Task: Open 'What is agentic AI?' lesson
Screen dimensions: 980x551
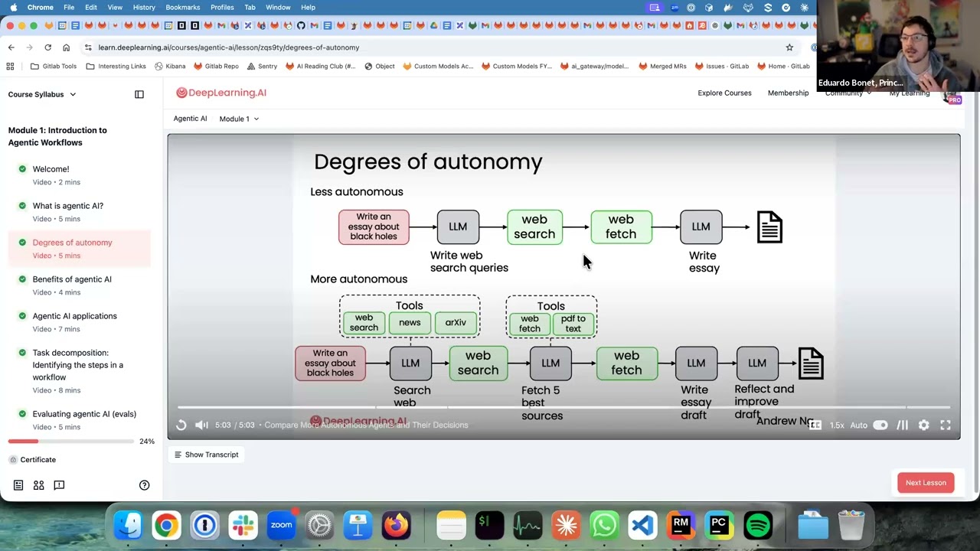Action: click(x=80, y=212)
